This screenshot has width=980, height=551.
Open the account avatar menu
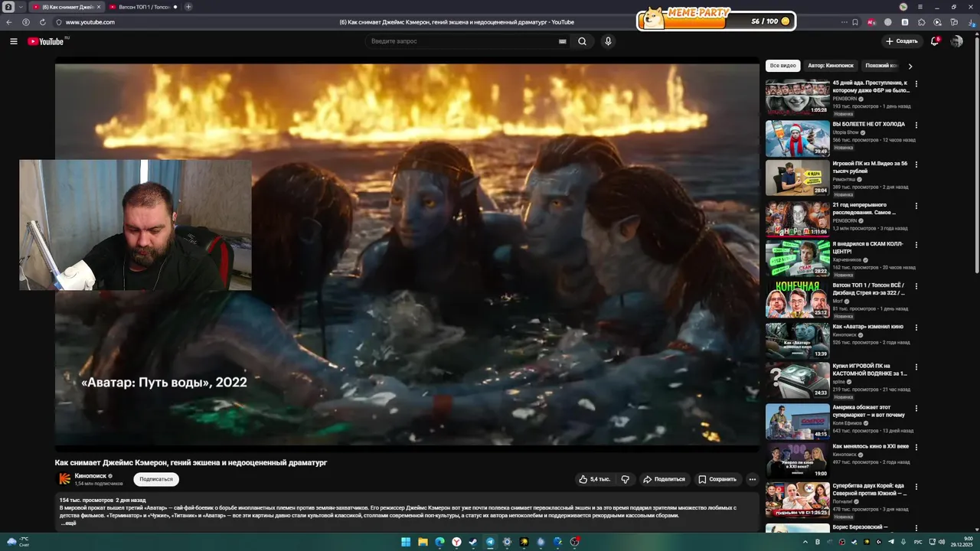click(956, 41)
